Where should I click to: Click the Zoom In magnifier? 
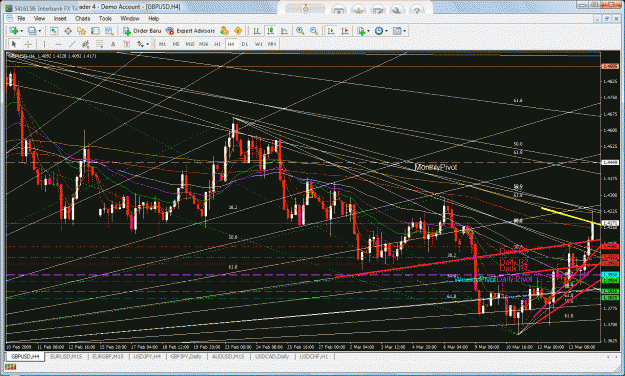point(300,31)
